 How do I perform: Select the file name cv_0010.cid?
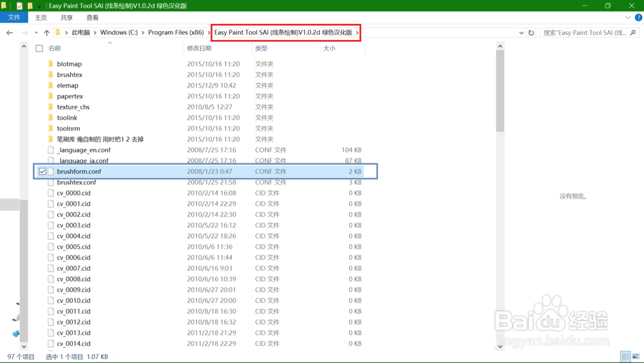coord(73,300)
